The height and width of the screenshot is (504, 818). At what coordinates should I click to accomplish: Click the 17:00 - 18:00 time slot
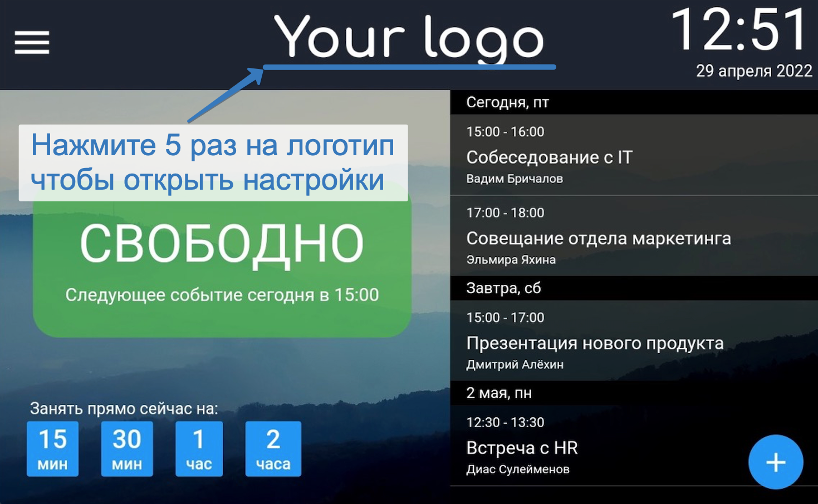(505, 213)
